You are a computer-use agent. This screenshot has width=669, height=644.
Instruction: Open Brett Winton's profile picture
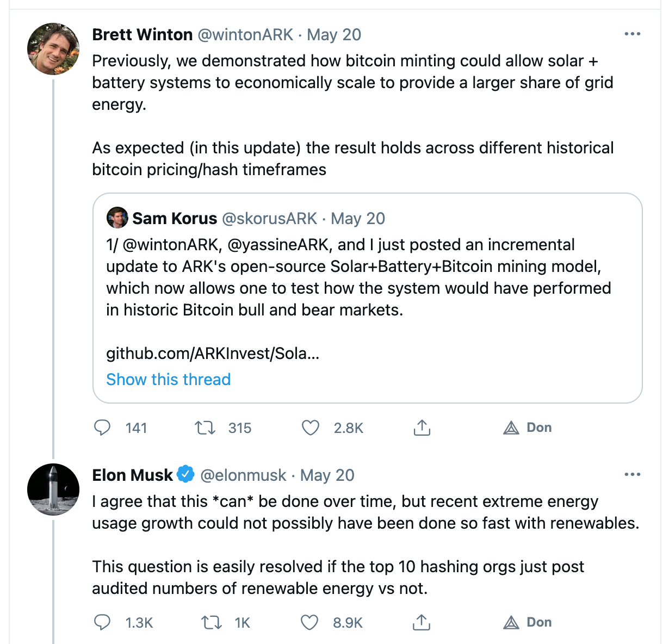click(53, 48)
